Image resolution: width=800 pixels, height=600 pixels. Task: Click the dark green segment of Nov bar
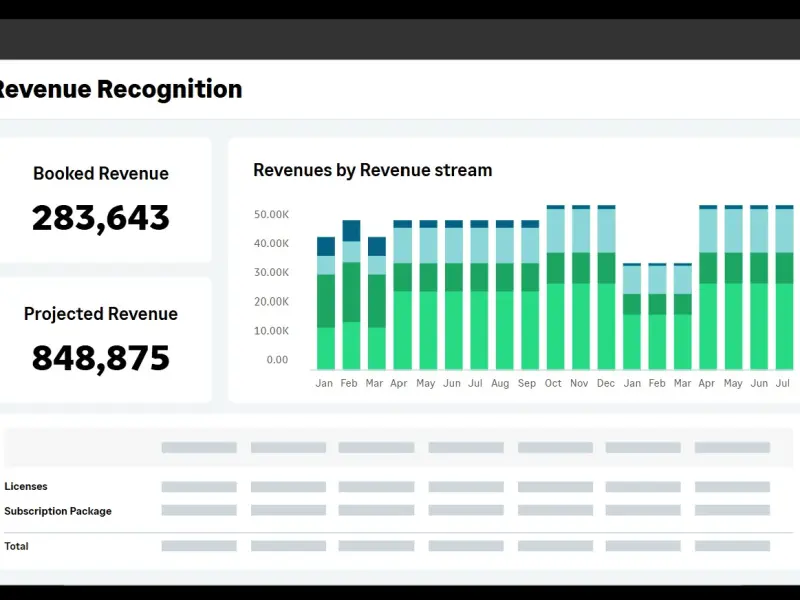[x=580, y=268]
